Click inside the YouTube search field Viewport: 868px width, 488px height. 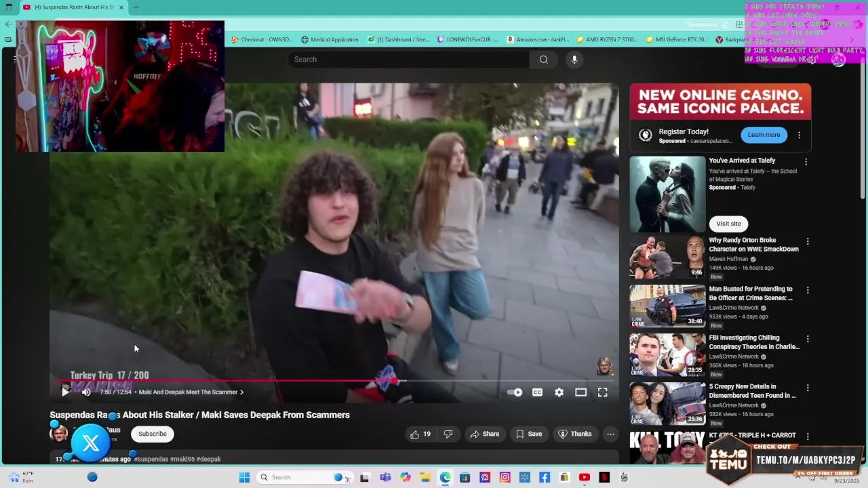409,60
